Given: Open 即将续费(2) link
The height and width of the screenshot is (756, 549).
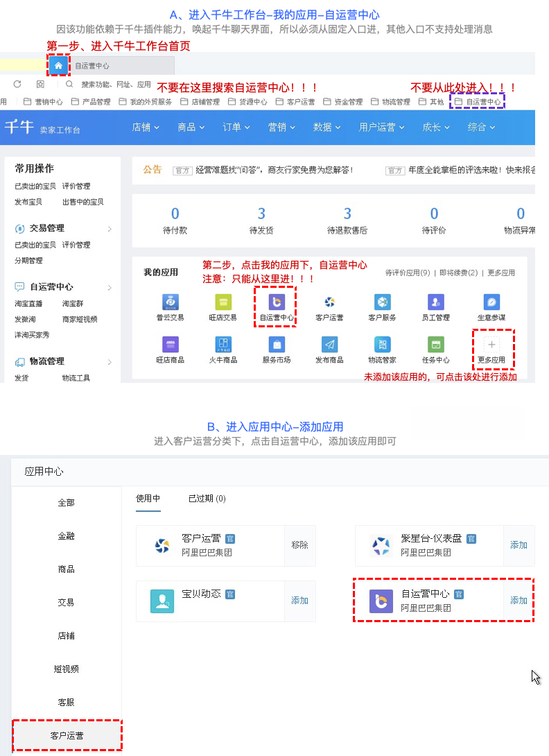Looking at the screenshot, I should pyautogui.click(x=458, y=273).
